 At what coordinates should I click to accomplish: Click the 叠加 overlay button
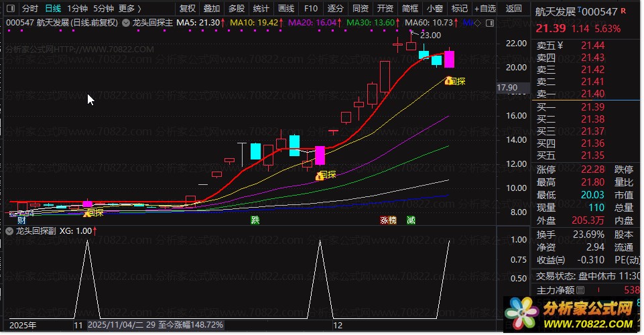(212, 8)
